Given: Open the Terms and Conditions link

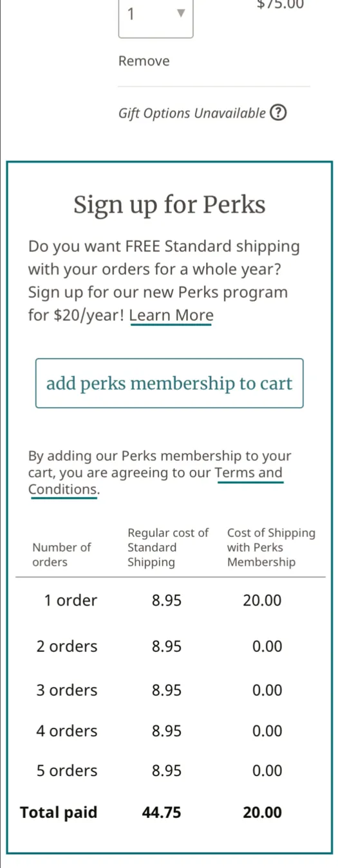Looking at the screenshot, I should click(155, 482).
